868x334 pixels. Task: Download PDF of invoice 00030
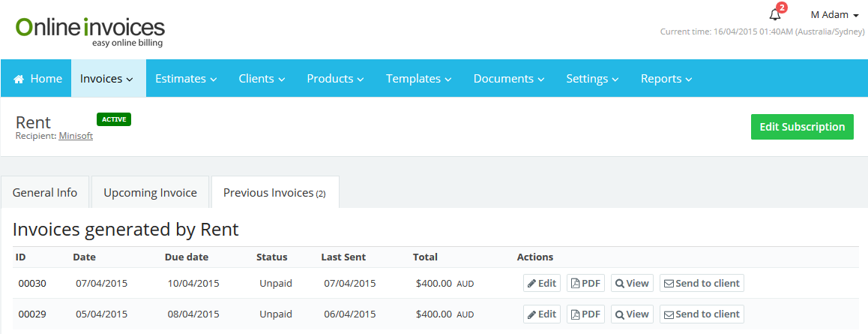point(585,284)
